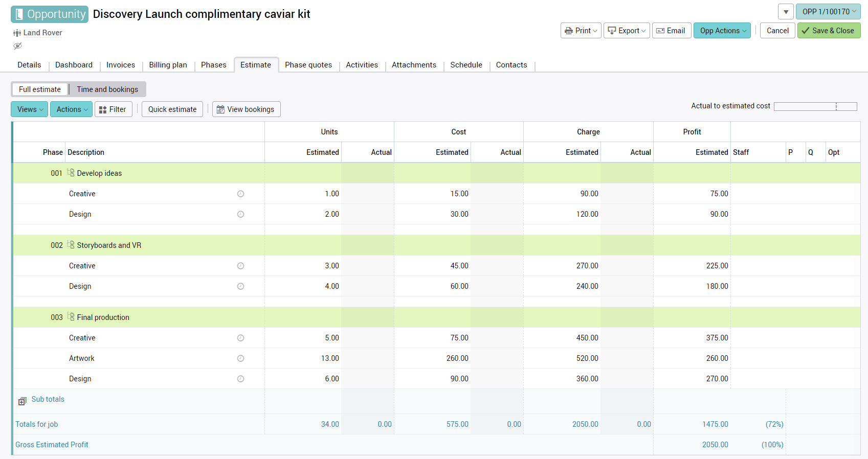Screen dimensions: 868x459
Task: Open View bookings calendar button
Action: pyautogui.click(x=246, y=109)
